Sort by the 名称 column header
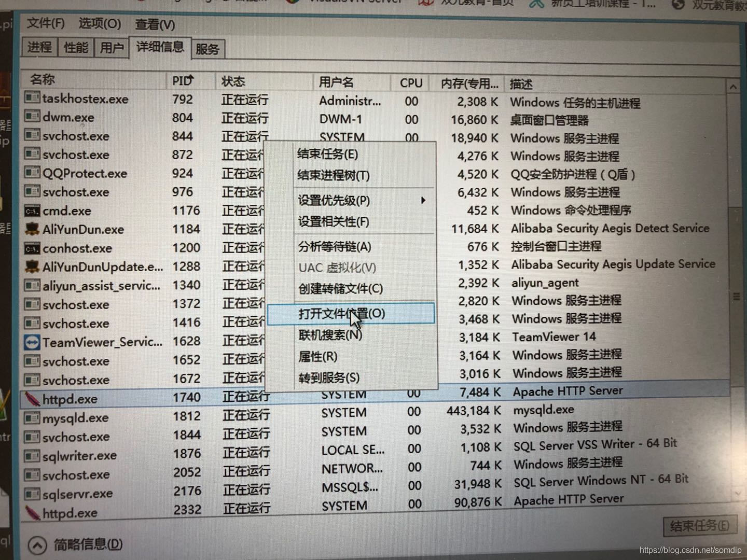The height and width of the screenshot is (560, 747). [93, 79]
